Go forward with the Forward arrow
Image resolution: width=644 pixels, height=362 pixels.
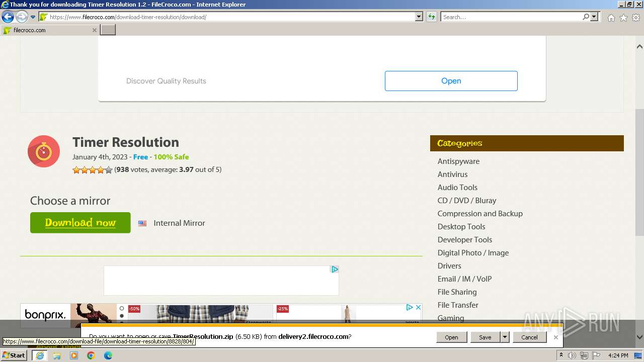(x=22, y=17)
